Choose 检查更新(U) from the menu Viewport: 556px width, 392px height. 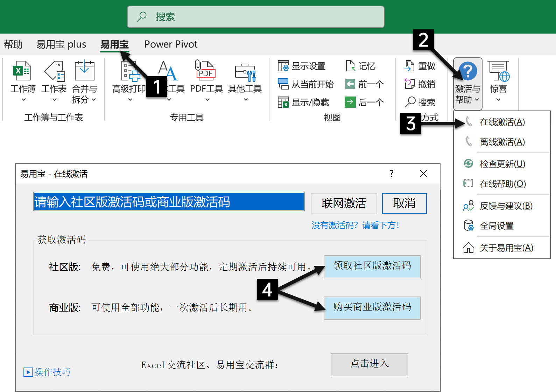(502, 164)
